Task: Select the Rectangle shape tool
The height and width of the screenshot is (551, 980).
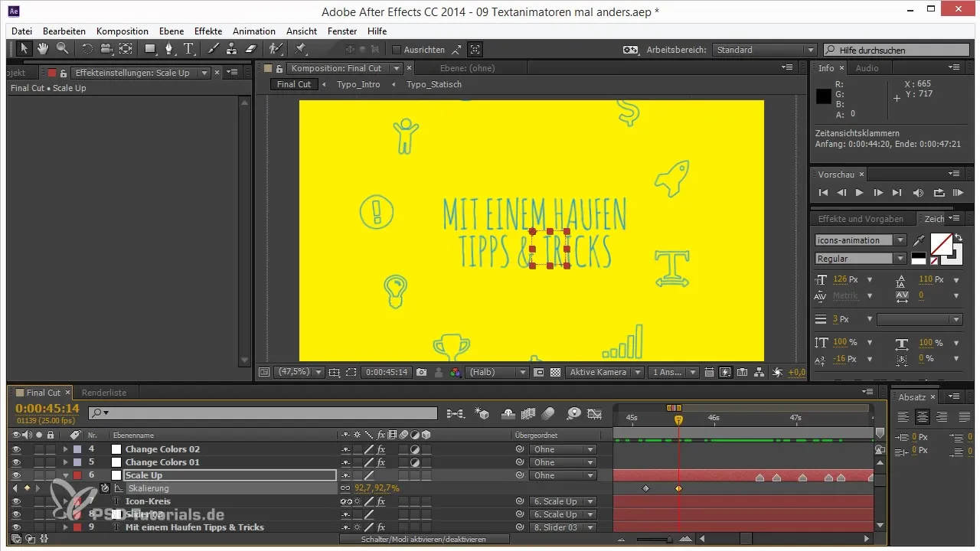Action: (151, 49)
